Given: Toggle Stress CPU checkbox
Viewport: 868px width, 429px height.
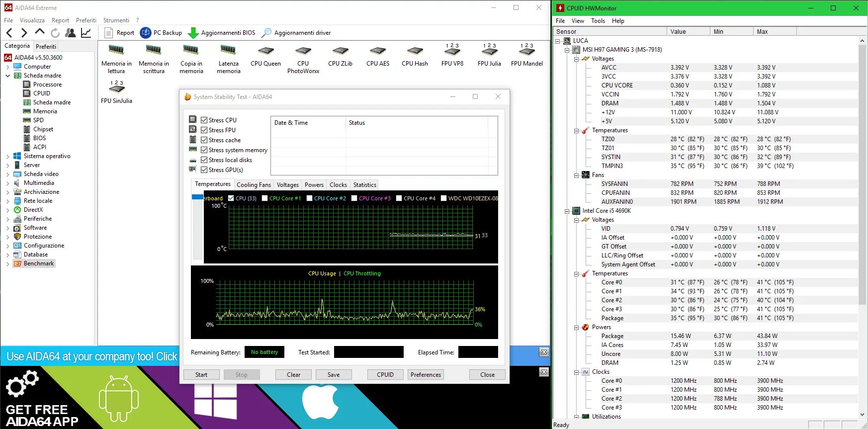Looking at the screenshot, I should pyautogui.click(x=204, y=120).
